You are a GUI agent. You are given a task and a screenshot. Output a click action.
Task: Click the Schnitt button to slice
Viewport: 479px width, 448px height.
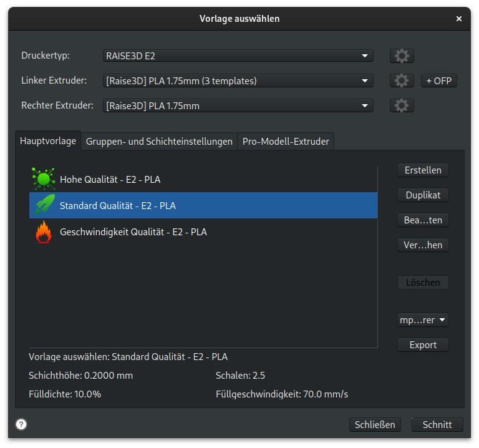(437, 424)
